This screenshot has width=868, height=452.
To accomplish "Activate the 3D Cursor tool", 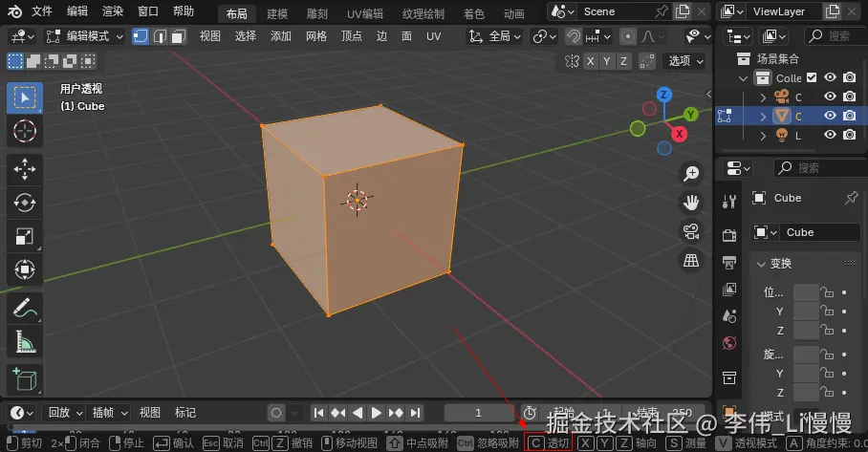I will (24, 131).
